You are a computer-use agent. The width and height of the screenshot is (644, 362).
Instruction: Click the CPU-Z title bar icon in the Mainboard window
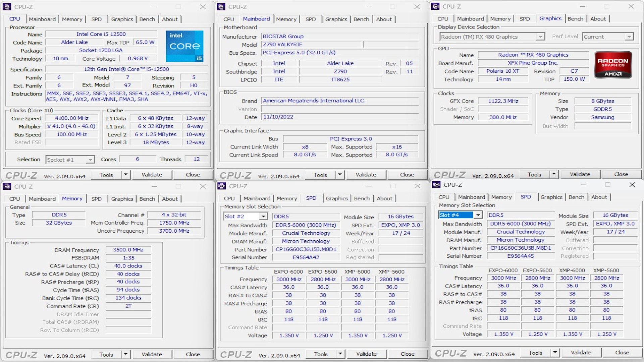point(221,7)
